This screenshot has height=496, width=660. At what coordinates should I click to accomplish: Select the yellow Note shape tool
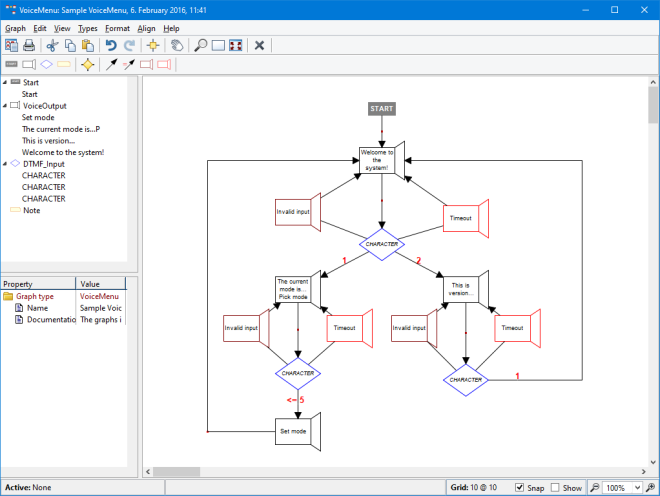point(63,64)
